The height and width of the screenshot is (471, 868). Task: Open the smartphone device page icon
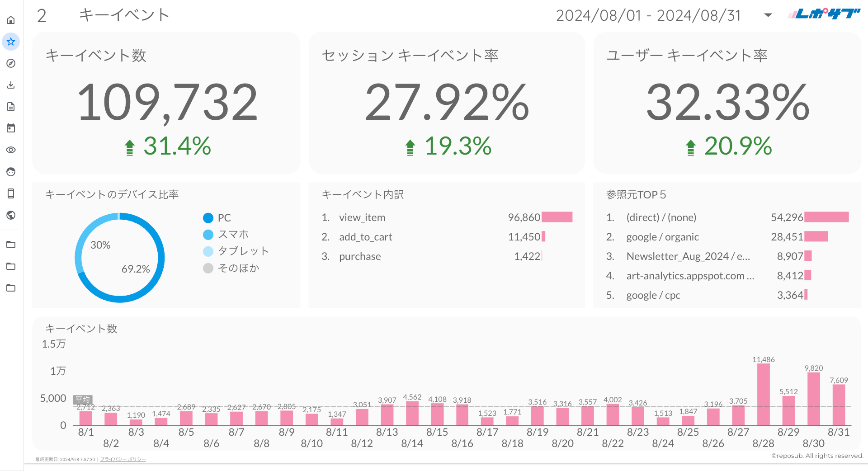11,193
